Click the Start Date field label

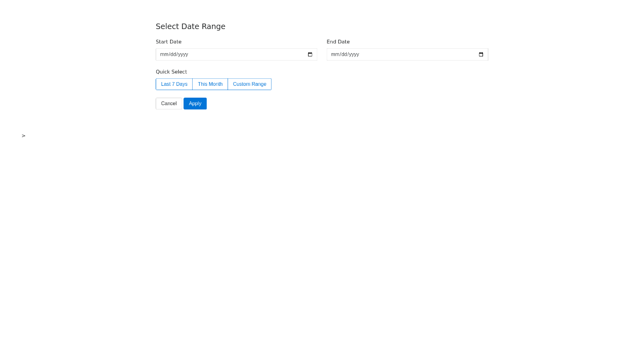tap(169, 41)
